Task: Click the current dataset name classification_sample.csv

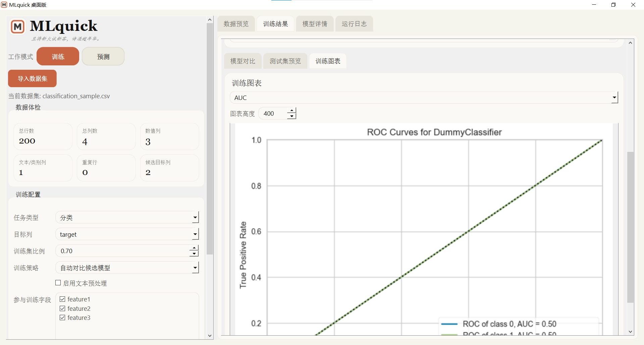Action: (x=76, y=96)
